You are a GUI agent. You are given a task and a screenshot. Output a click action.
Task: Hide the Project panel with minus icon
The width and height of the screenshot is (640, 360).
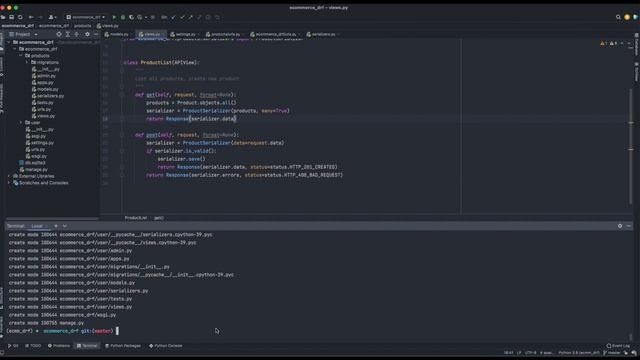tap(96, 34)
